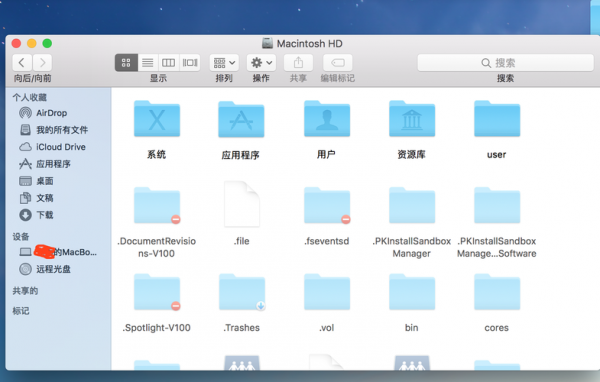Click the 标记 sidebar section header
Screen dimensions: 600x382
pos(21,311)
